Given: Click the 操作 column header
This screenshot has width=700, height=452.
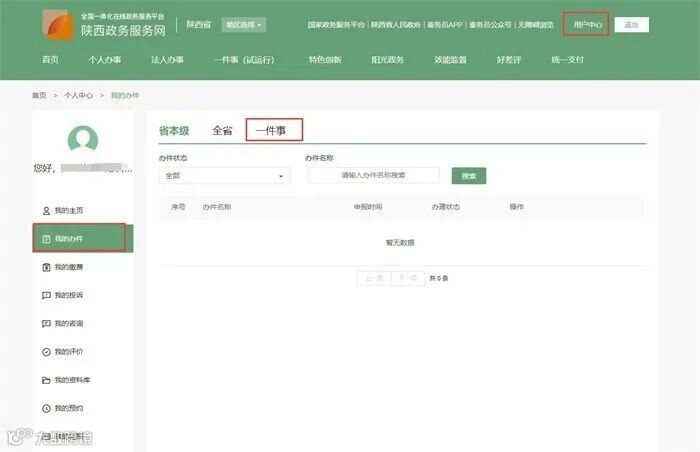Looking at the screenshot, I should (517, 207).
